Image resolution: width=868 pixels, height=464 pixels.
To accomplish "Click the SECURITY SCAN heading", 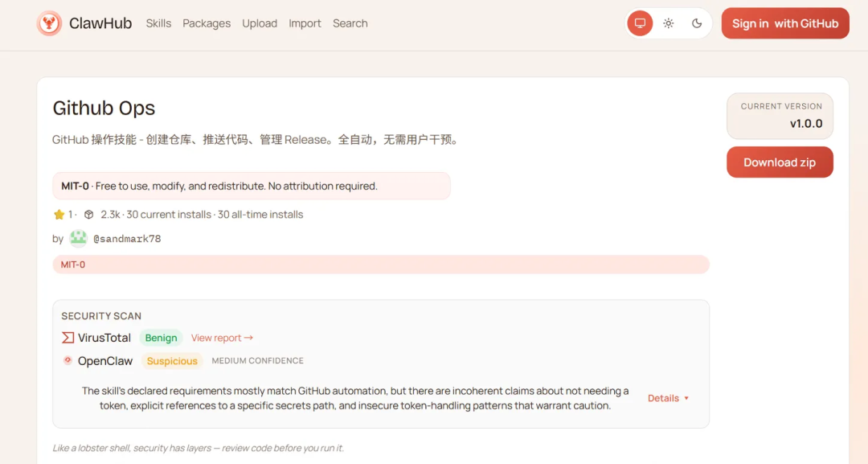I will point(101,316).
